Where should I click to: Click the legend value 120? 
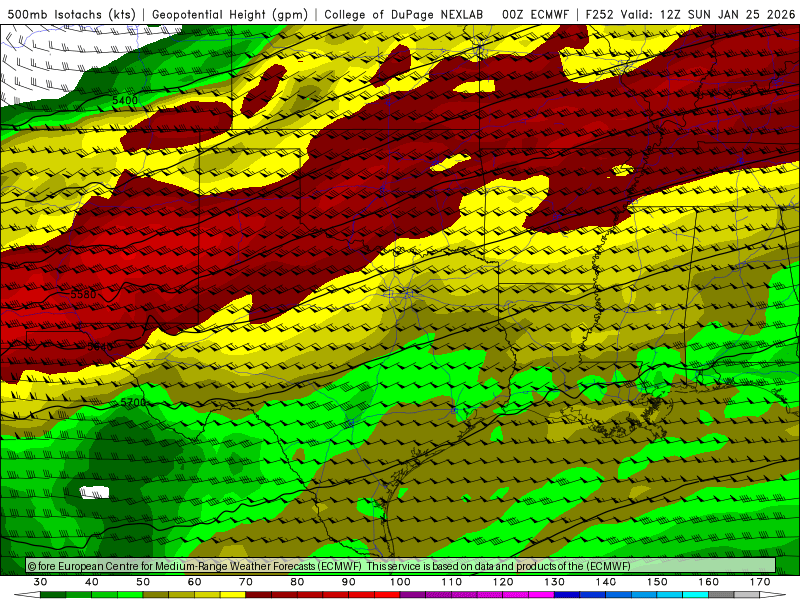click(x=503, y=582)
